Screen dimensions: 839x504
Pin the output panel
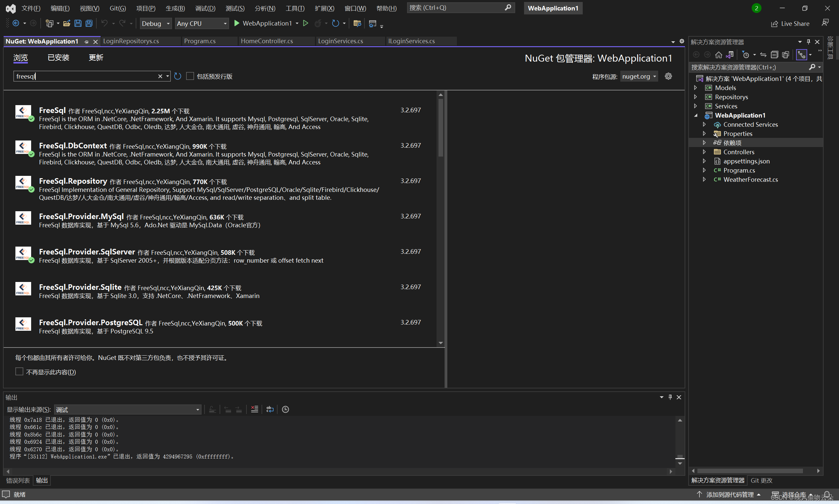coord(670,397)
